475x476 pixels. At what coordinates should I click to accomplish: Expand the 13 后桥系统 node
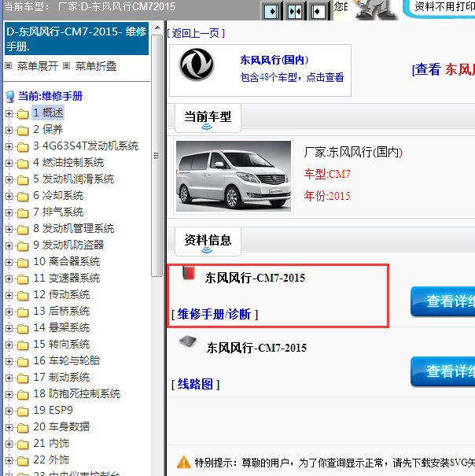click(x=9, y=312)
